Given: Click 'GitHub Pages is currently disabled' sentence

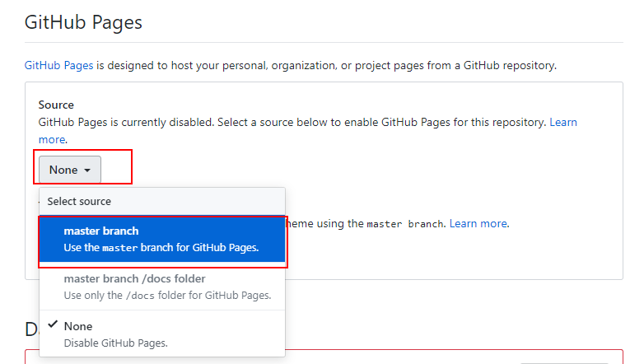Looking at the screenshot, I should click(x=126, y=122).
